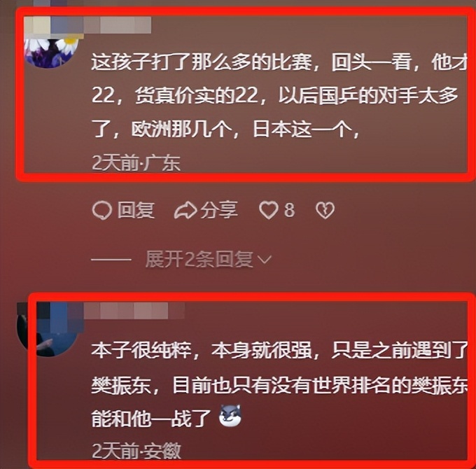The width and height of the screenshot is (476, 469).
Task: Click the like count 8
Action: click(289, 210)
